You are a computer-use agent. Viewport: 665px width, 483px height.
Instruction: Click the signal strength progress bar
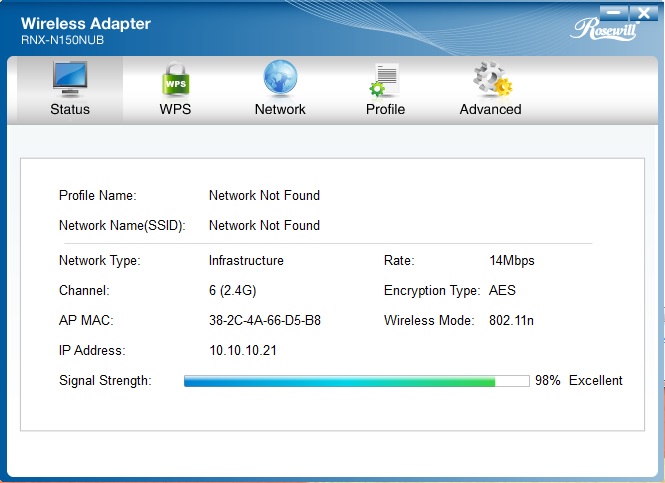pos(357,381)
